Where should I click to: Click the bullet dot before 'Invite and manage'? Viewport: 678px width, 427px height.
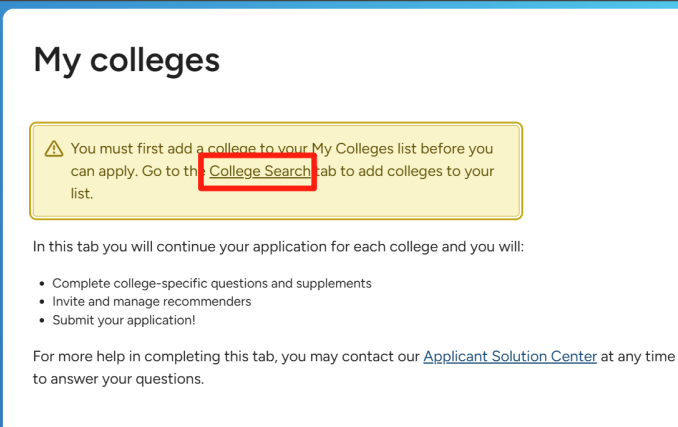pos(42,302)
